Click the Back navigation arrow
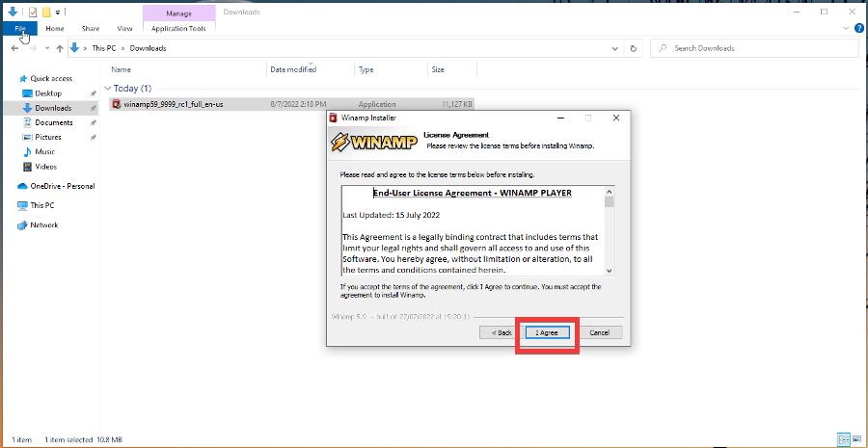This screenshot has width=868, height=448. coord(14,48)
